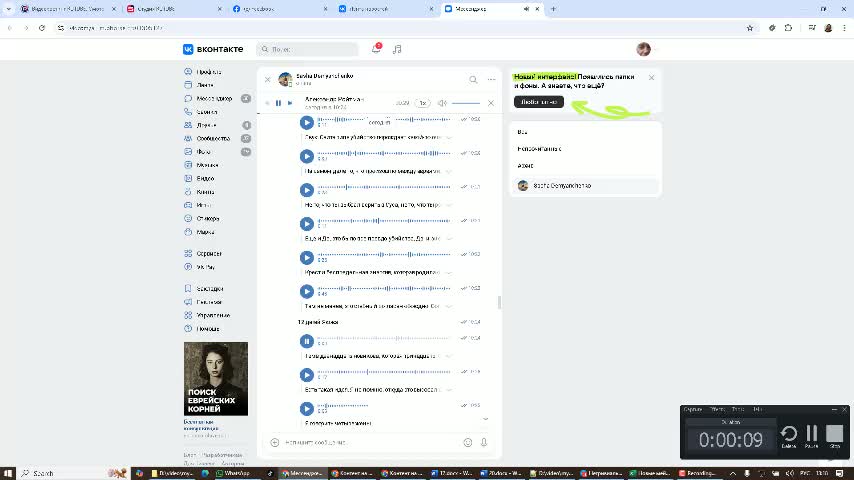Click the attach plus icon in message box
This screenshot has height=480, width=854.
[275, 442]
